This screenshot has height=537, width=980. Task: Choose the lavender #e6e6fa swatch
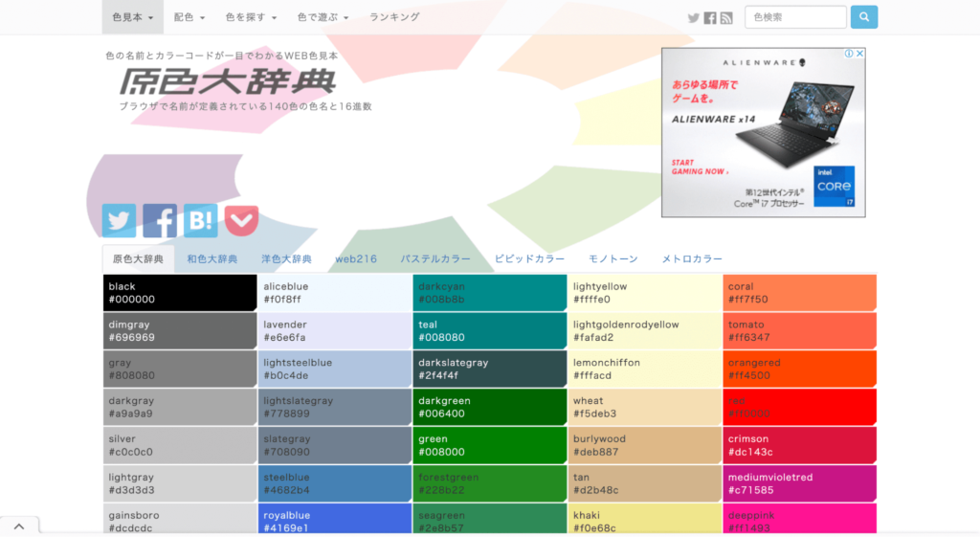(334, 330)
